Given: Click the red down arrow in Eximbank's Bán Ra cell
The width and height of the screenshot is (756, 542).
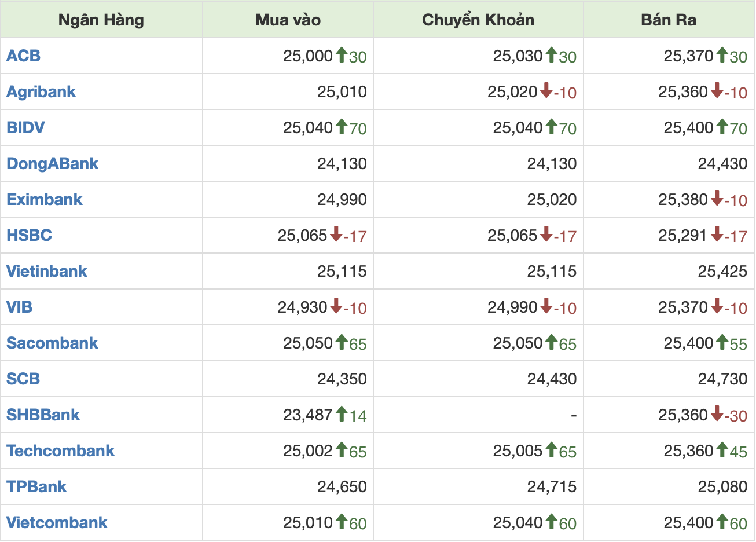Looking at the screenshot, I should [x=717, y=199].
